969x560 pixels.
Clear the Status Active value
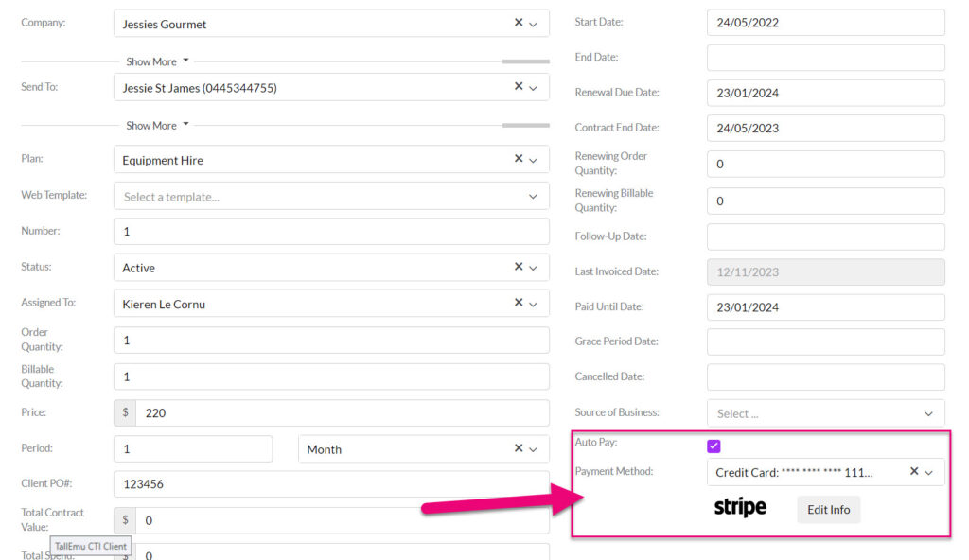point(519,267)
